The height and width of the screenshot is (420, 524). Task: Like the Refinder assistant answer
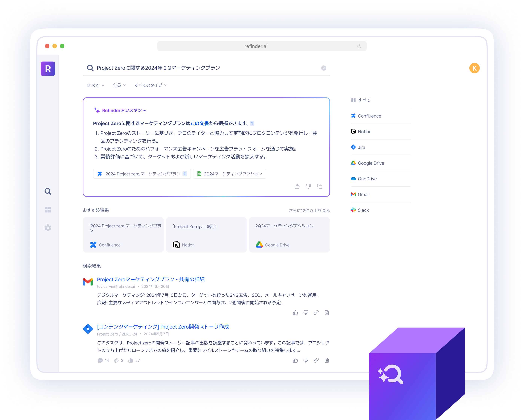coord(297,186)
